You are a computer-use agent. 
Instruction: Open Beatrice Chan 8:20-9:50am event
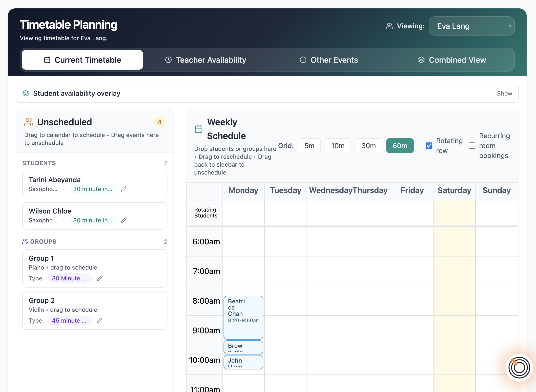coord(243,317)
